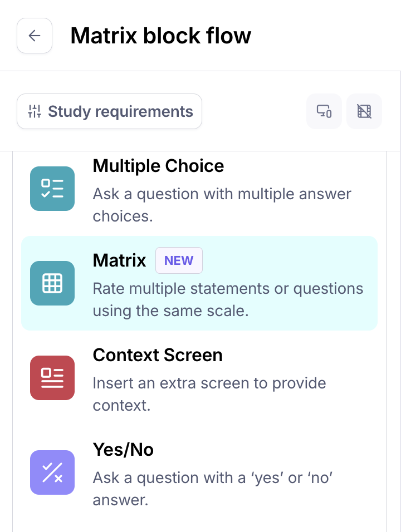Choose the Multiple Choice block title
This screenshot has height=532, width=401.
pos(158,166)
